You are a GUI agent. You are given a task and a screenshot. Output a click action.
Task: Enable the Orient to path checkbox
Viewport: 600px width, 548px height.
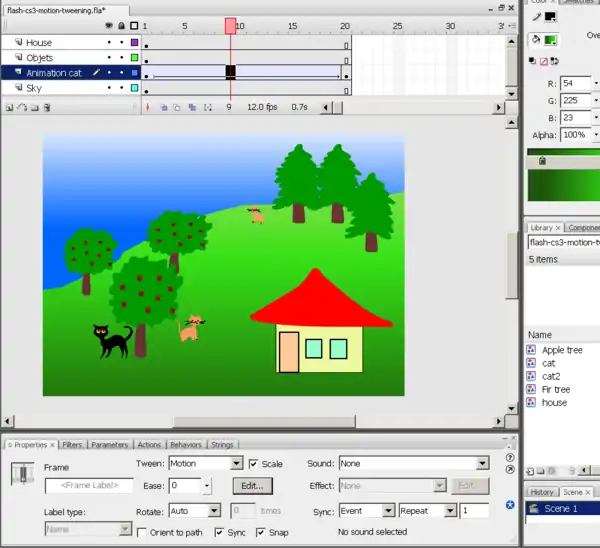[x=142, y=533]
